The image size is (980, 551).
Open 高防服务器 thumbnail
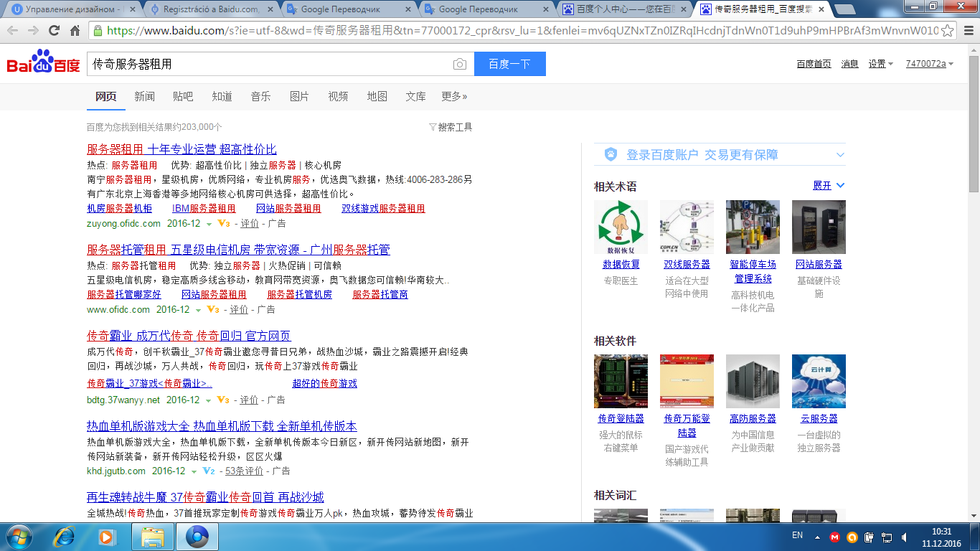click(x=753, y=382)
